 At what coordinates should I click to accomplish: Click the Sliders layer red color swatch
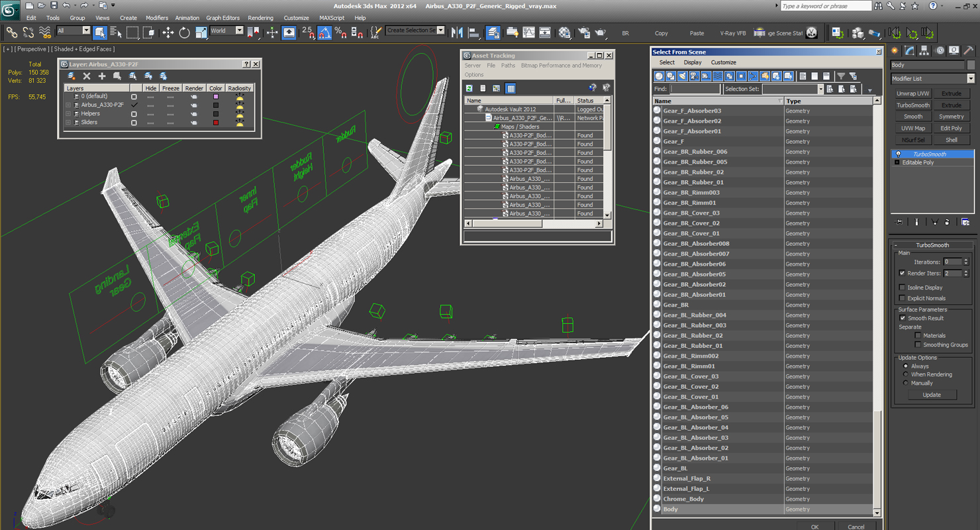tap(216, 123)
